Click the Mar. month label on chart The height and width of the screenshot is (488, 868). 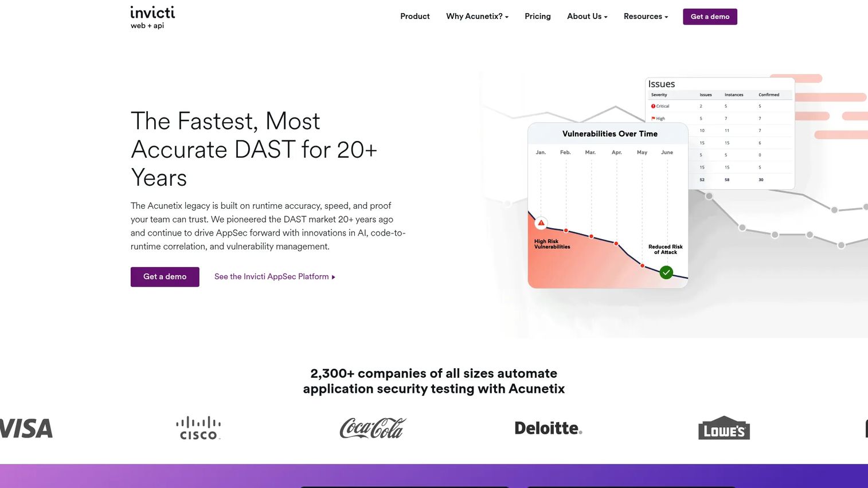pyautogui.click(x=591, y=153)
